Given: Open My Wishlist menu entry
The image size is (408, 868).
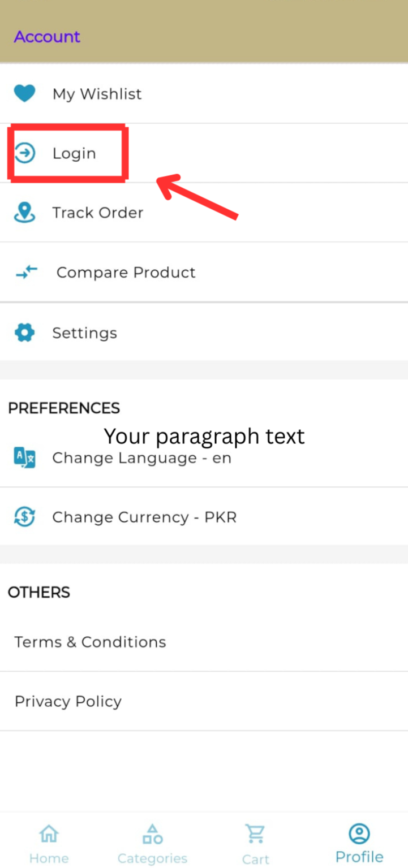Looking at the screenshot, I should pyautogui.click(x=204, y=93).
